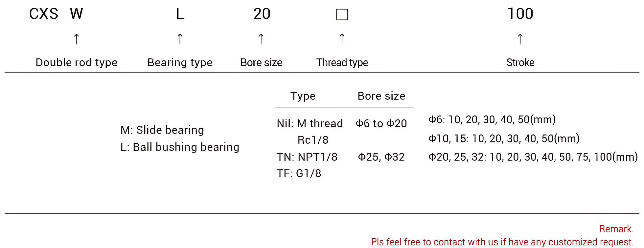Select the "Nil: M thread" entry

coord(310,123)
